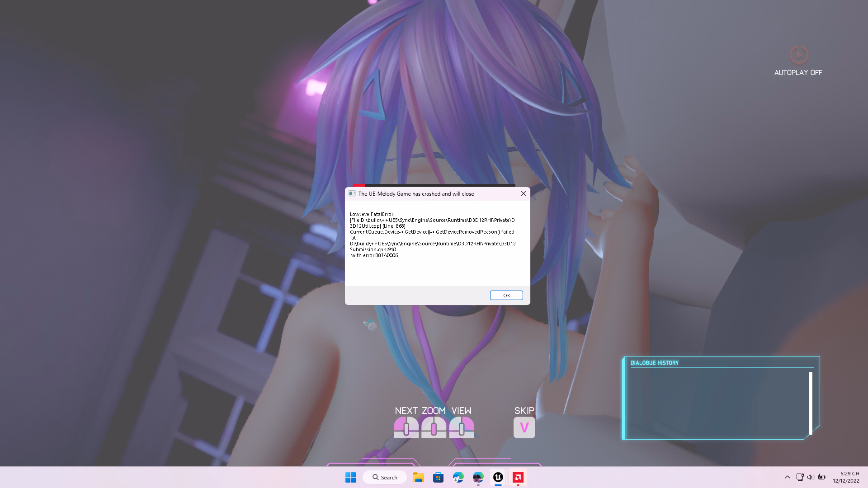Open the volume tray icon
The image size is (868, 488).
click(x=810, y=477)
